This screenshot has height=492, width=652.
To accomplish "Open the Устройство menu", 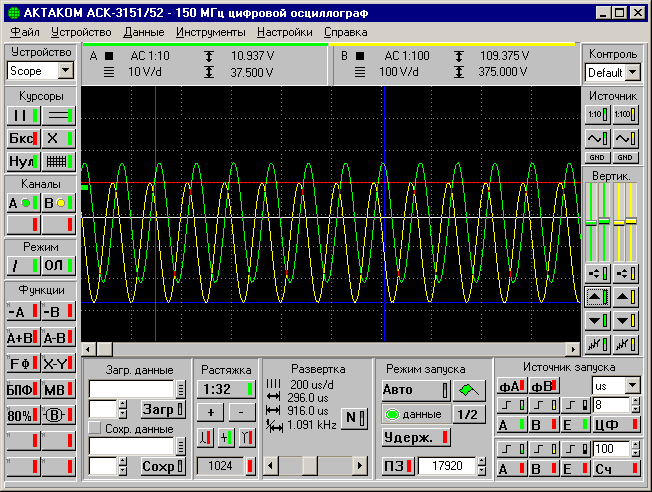I will point(81,32).
